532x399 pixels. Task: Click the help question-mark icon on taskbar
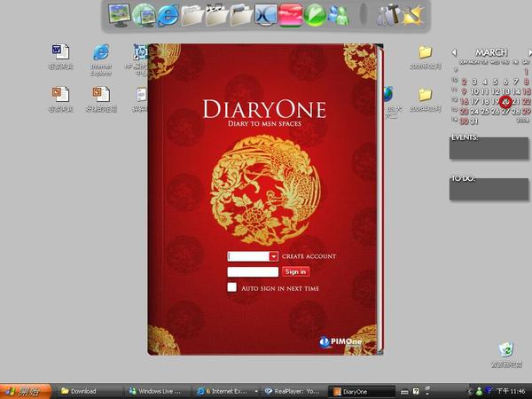pos(416,391)
